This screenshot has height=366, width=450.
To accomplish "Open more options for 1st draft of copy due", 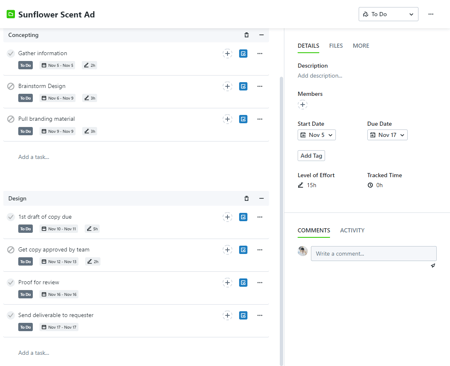I will coord(260,217).
